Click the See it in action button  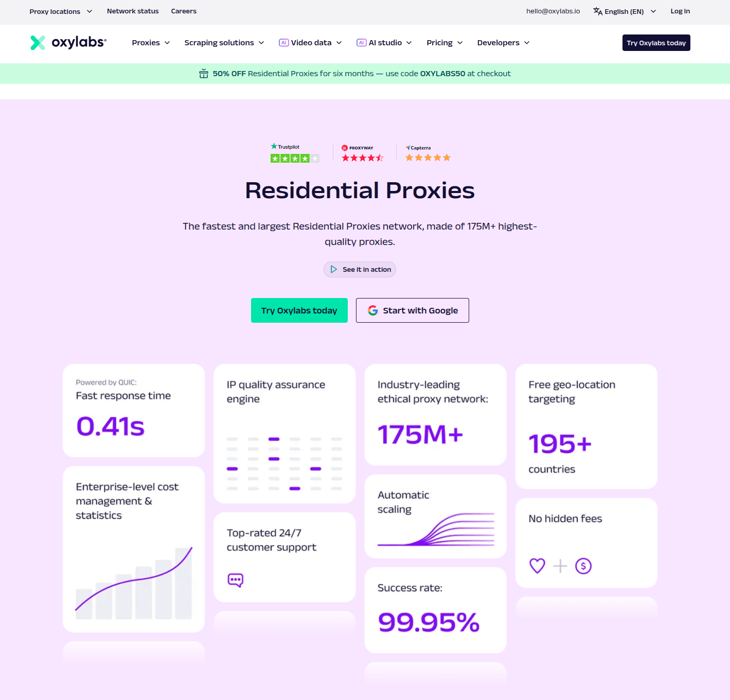coord(360,269)
